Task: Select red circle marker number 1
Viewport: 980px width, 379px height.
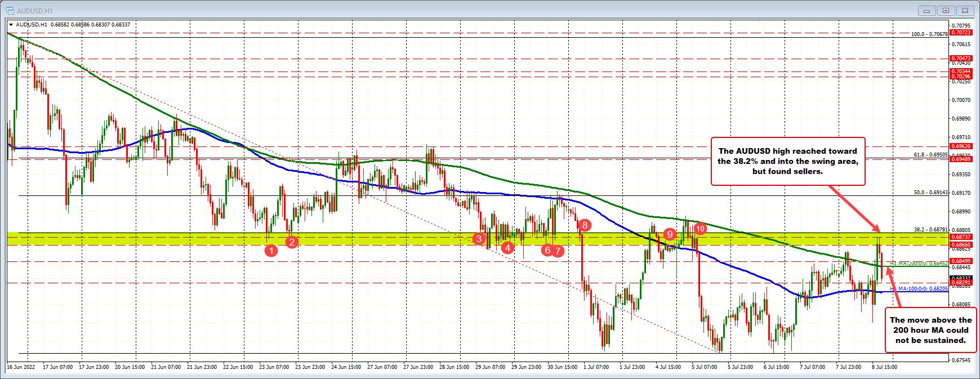Action: [x=271, y=251]
